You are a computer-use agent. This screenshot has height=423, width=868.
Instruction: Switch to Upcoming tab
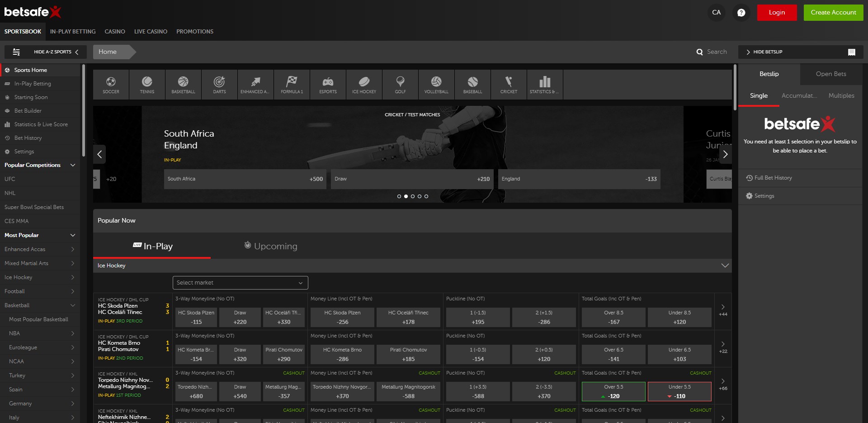click(x=270, y=246)
